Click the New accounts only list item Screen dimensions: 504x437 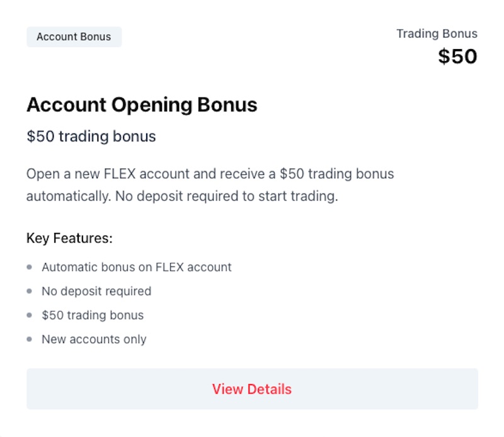pos(93,339)
